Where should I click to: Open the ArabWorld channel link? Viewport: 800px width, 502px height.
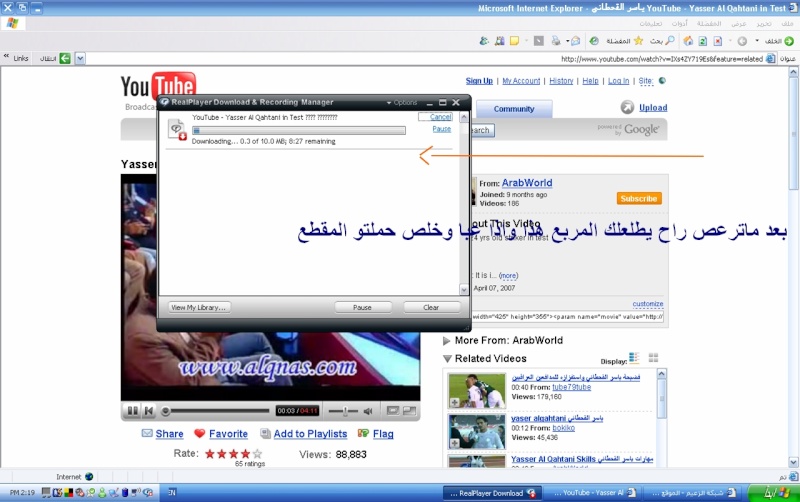(527, 183)
